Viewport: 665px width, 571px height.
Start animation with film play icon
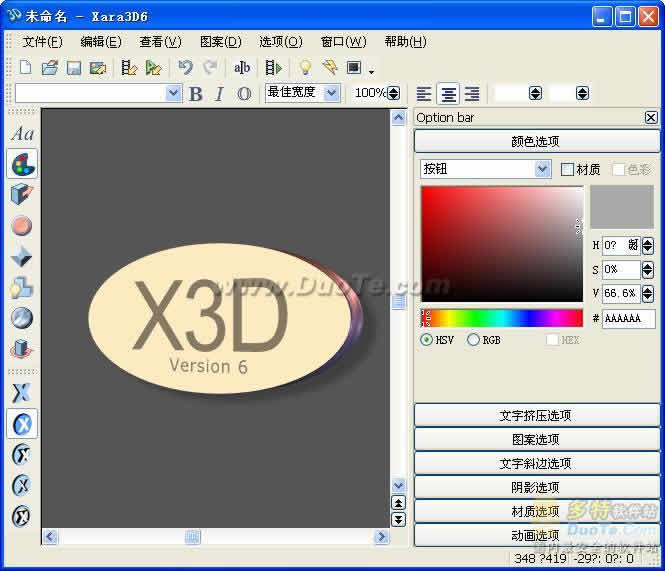(274, 67)
